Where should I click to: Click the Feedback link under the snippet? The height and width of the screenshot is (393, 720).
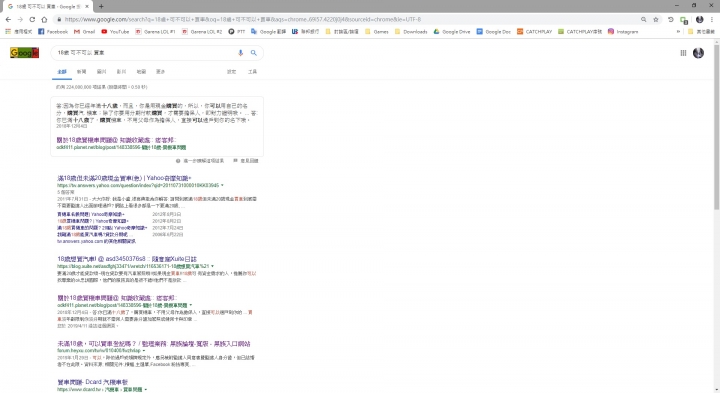coord(246,161)
